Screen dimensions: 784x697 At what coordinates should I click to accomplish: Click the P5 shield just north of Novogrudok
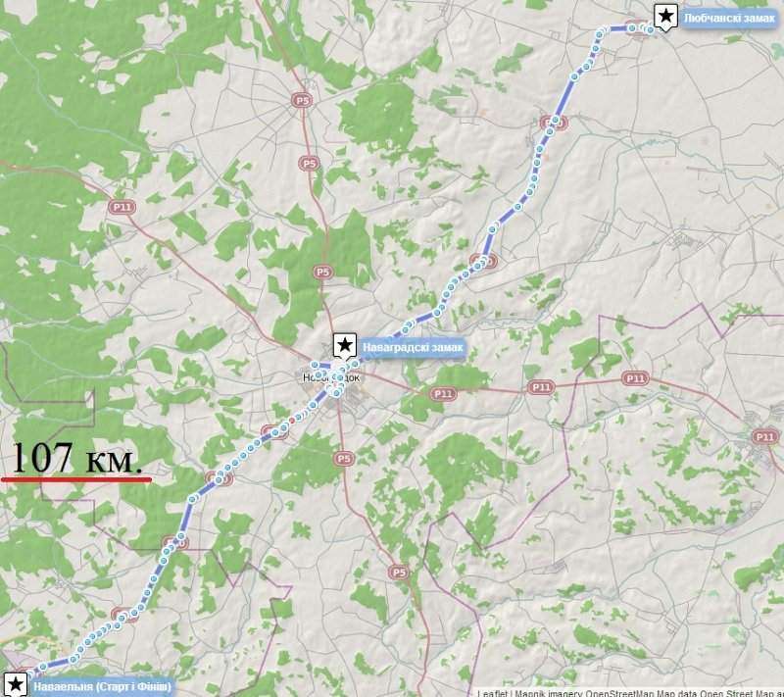pos(323,272)
